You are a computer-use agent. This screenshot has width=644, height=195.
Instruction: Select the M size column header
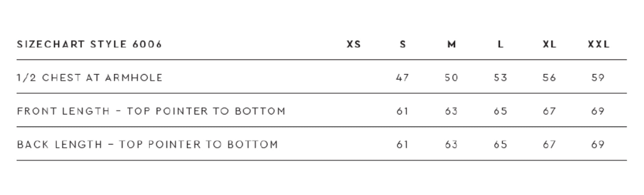click(x=452, y=44)
